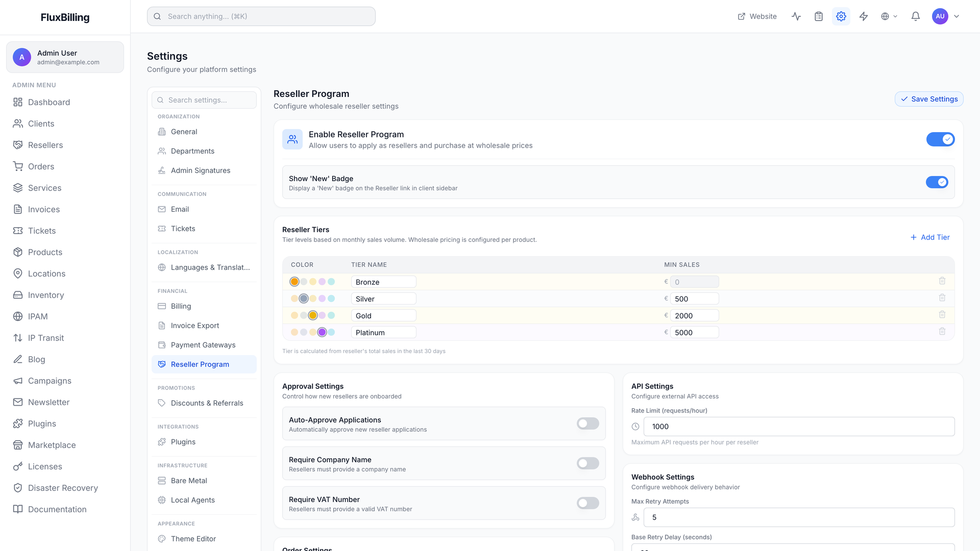Select orange color swatch for Bronze tier
The height and width of the screenshot is (551, 980).
295,282
